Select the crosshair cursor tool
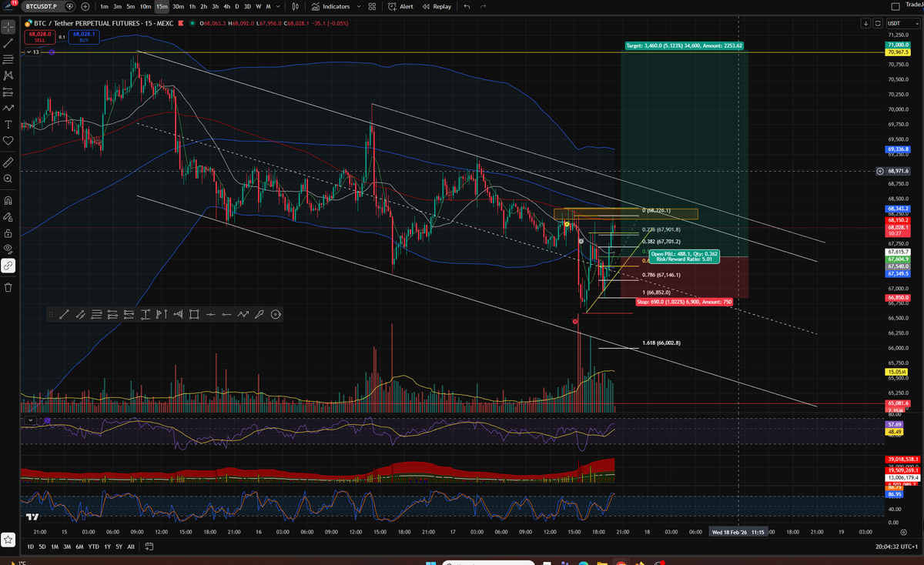The width and height of the screenshot is (924, 565). pos(8,28)
